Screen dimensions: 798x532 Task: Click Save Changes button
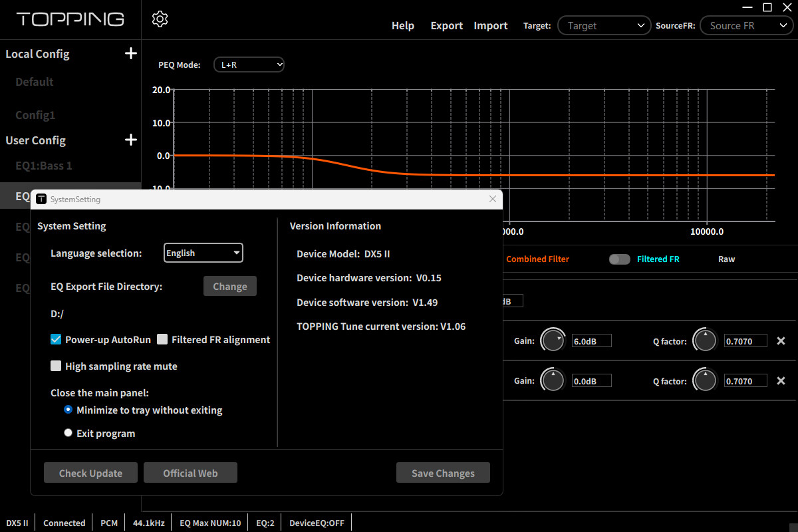click(x=443, y=473)
